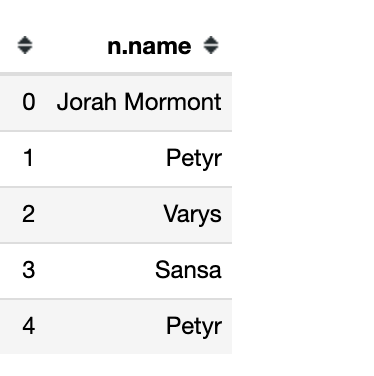Select the Jorah Mormont cell
The width and height of the screenshot is (374, 376).
pos(139,102)
